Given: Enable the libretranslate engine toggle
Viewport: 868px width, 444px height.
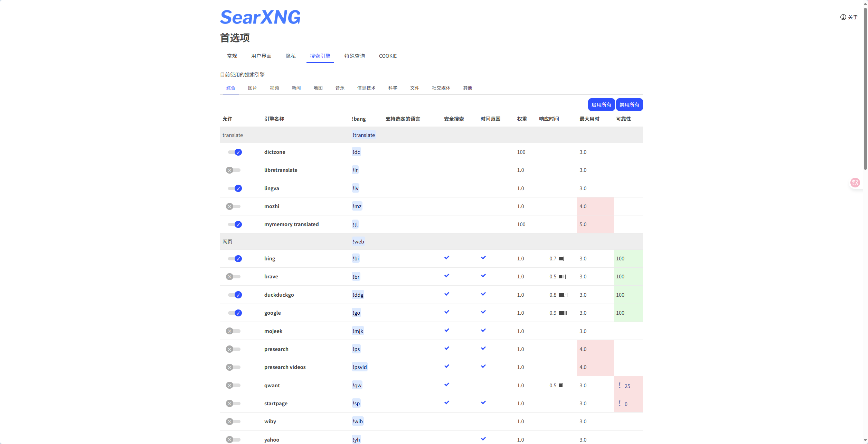Looking at the screenshot, I should (x=233, y=170).
